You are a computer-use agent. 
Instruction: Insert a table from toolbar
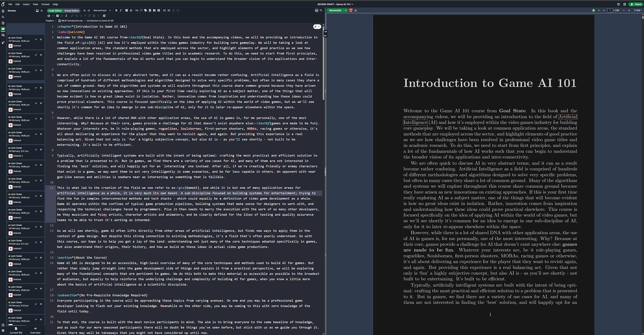tap(159, 10)
